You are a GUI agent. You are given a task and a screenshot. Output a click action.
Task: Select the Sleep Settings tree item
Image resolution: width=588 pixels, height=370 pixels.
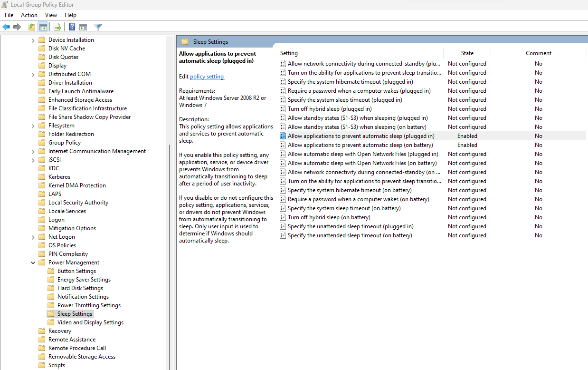[x=75, y=314]
